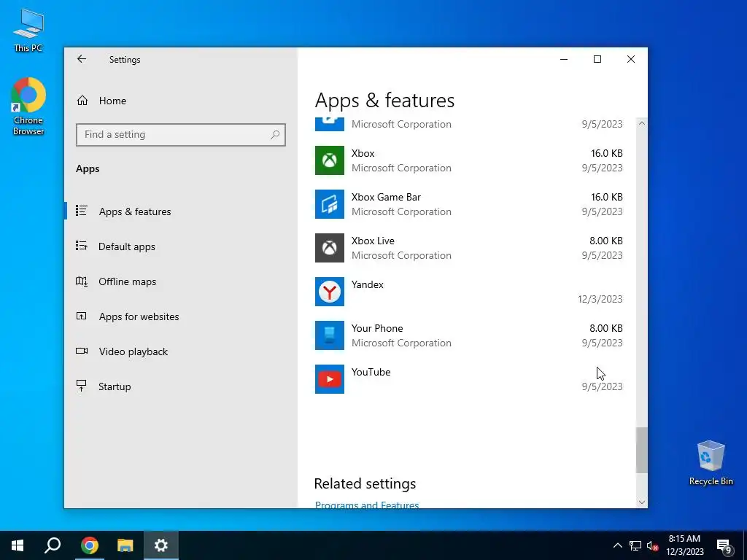Click the Startup sidebar icon

point(82,386)
